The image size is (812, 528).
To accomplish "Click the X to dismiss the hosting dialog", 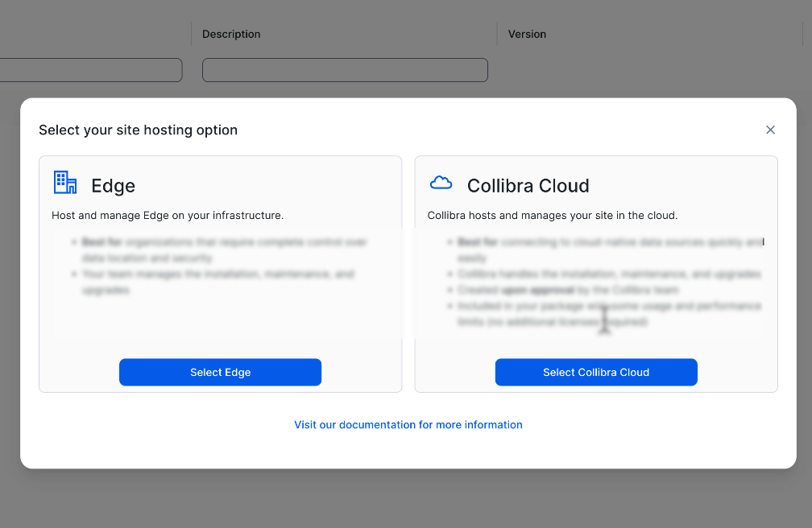I will 770,130.
